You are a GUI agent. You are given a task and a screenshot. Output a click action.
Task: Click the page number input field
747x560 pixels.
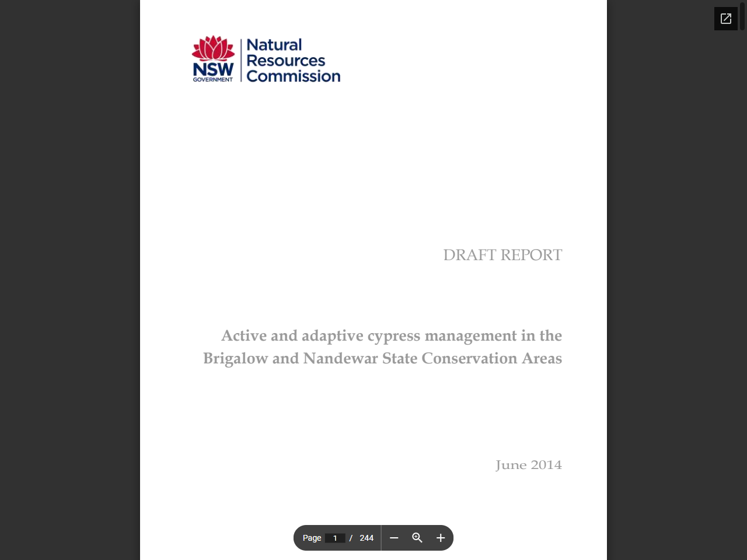point(335,538)
